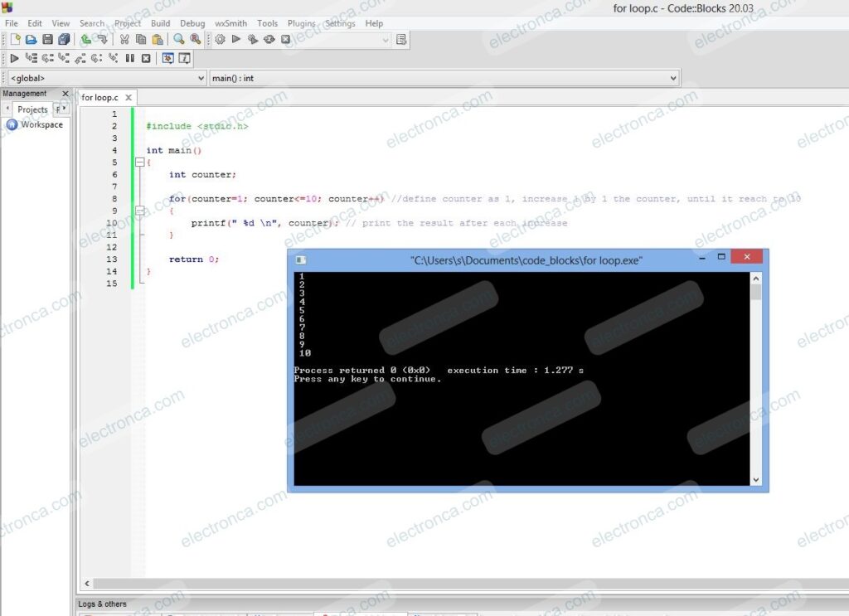
Task: Click the Find magnifier icon
Action: (179, 39)
